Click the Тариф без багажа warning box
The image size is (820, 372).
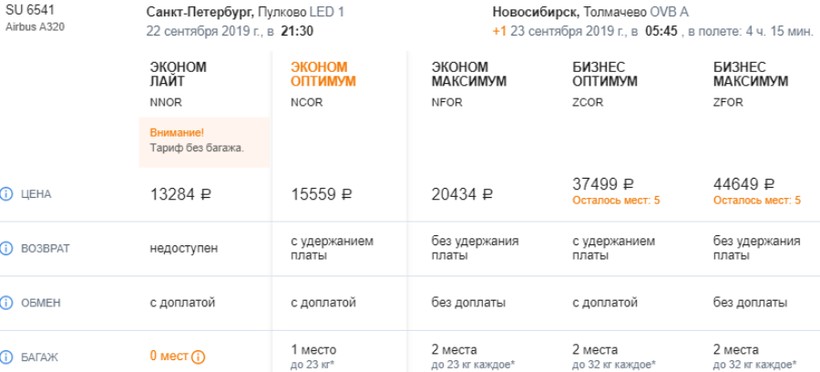click(x=204, y=142)
